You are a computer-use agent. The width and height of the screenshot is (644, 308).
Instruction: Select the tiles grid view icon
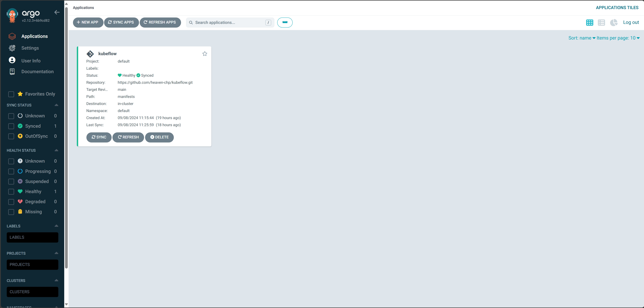point(589,23)
